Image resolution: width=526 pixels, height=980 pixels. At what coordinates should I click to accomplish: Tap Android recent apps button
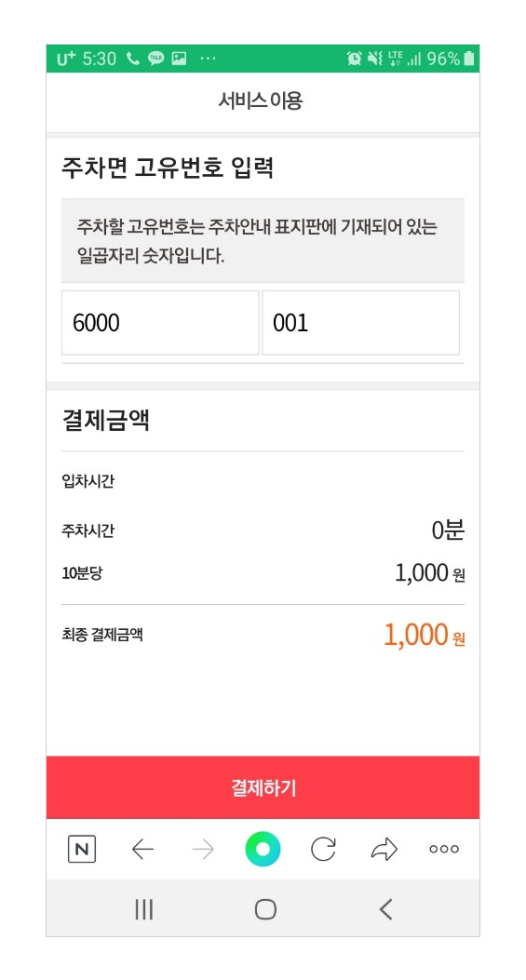pyautogui.click(x=144, y=909)
